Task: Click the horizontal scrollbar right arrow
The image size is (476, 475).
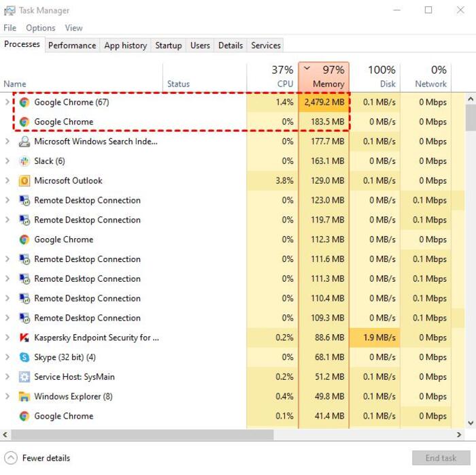Action: [x=459, y=435]
